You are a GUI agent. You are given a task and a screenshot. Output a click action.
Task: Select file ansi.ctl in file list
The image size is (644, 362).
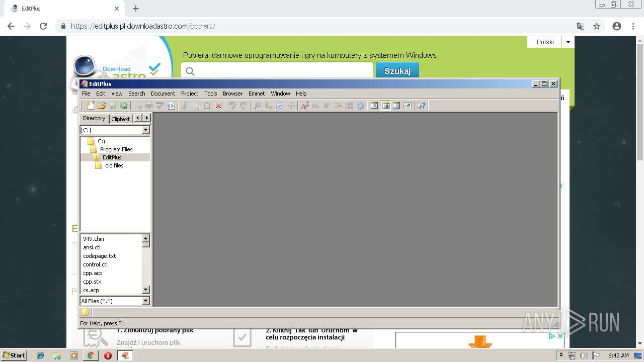(x=92, y=247)
